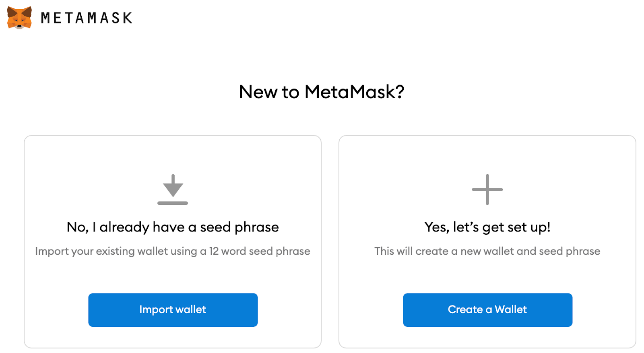Viewport: 644px width, 353px height.
Task: Click the question mark ending the page heading
Action: tap(400, 92)
